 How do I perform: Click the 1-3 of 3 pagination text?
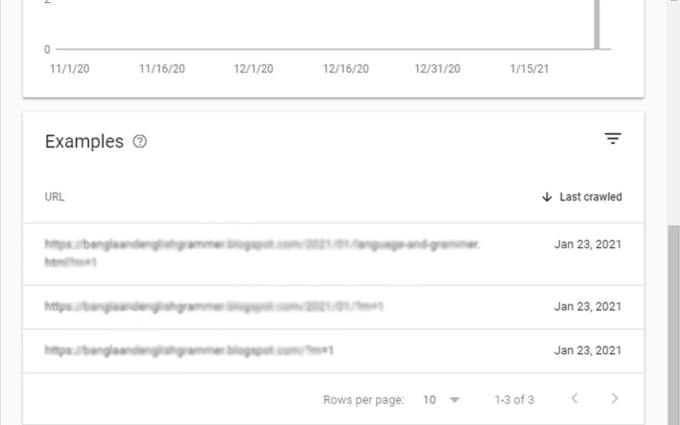pyautogui.click(x=514, y=400)
